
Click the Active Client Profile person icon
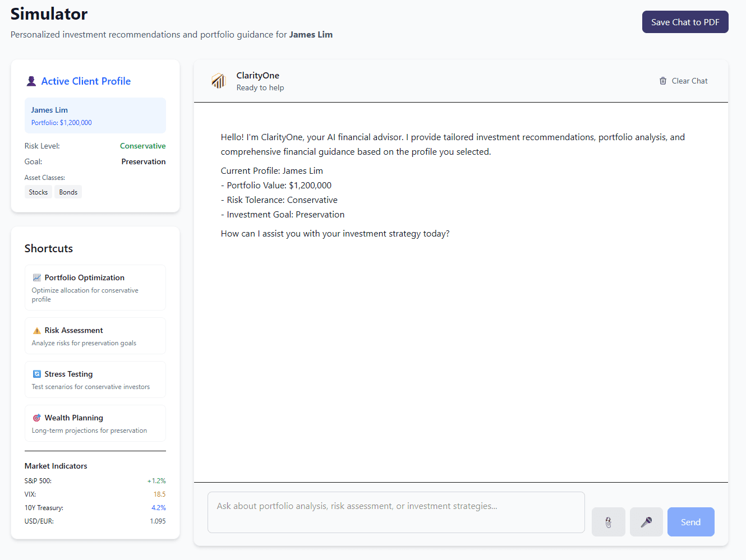tap(31, 81)
